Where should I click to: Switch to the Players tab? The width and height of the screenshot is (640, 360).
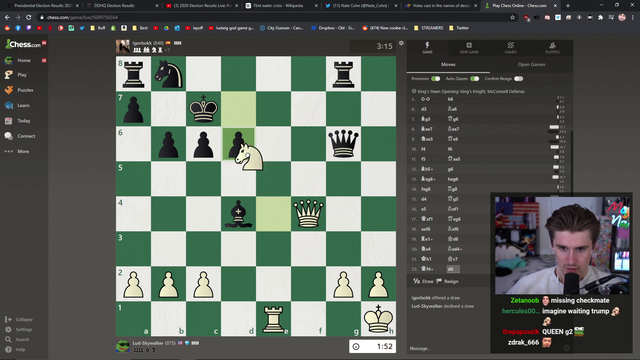[x=552, y=47]
